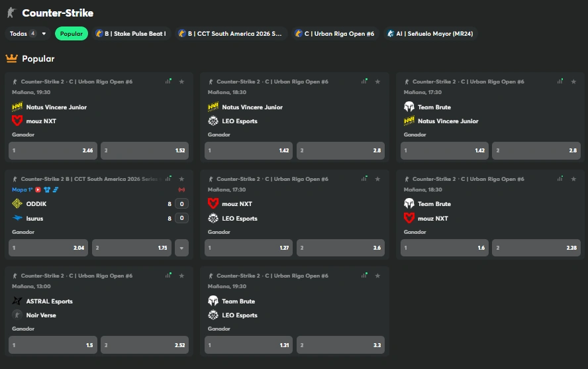The image size is (588, 369).
Task: Star the ASTRAL Esports vs Noir Verse match
Action: [x=181, y=276]
